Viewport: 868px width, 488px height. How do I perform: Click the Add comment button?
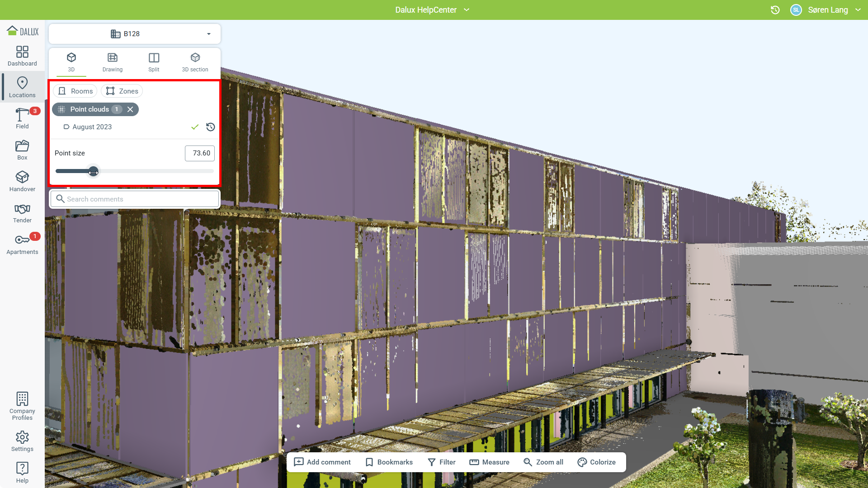click(x=322, y=462)
